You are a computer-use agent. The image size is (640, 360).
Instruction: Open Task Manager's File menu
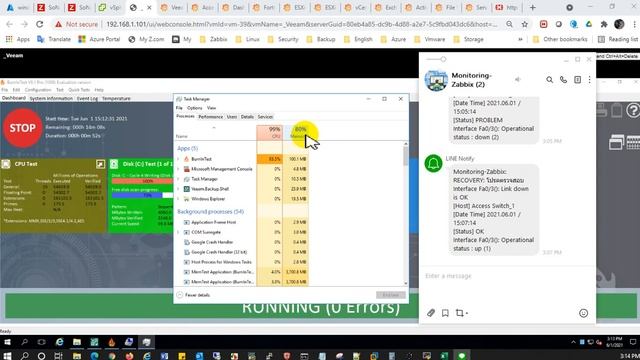pos(179,108)
